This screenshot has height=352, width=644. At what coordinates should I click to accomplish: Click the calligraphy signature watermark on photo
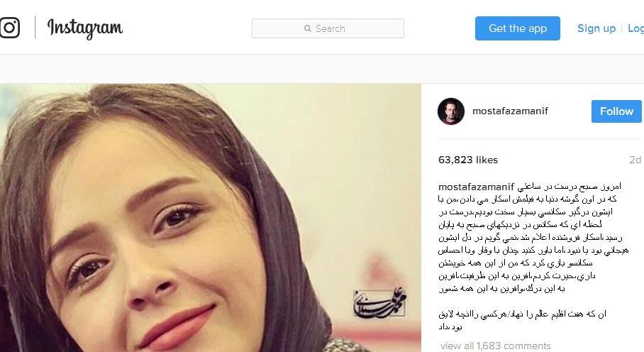tap(379, 302)
